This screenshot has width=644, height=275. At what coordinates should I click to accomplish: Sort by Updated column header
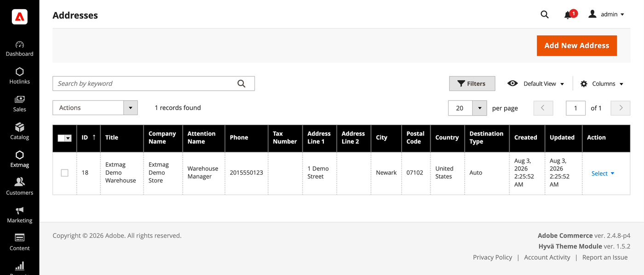[563, 137]
